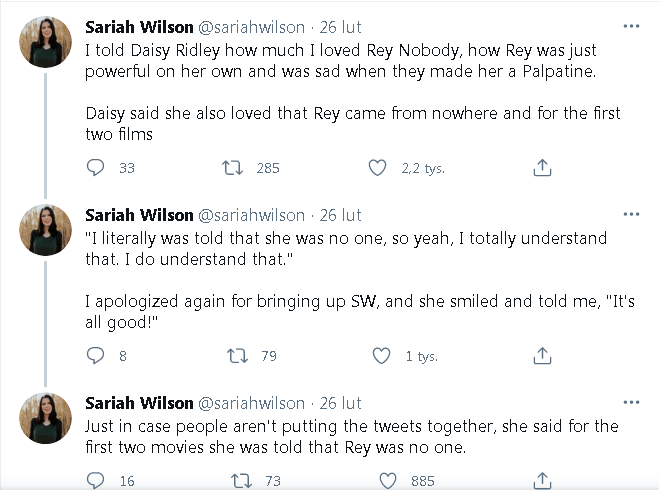Like the tweet with 2,2 tys. likes
Viewport: 659px width, 490px height.
coord(377,168)
